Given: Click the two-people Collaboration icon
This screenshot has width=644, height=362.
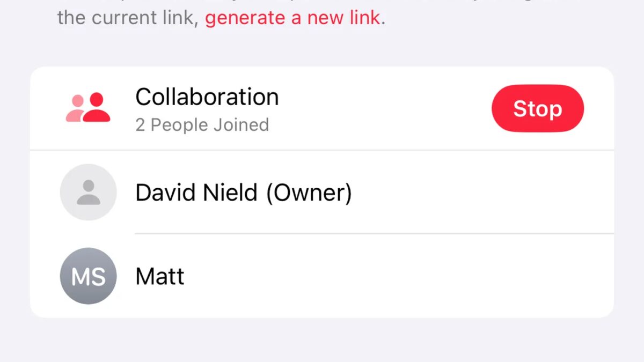Looking at the screenshot, I should coord(88,107).
